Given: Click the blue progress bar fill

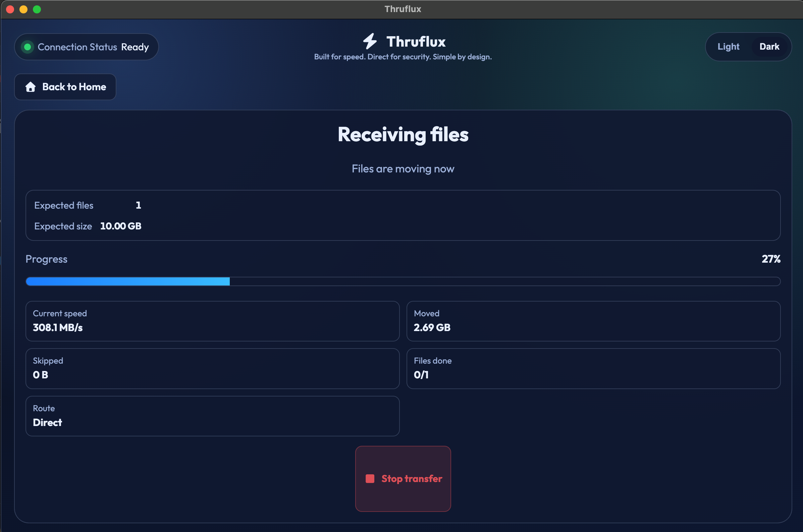Looking at the screenshot, I should tap(127, 281).
